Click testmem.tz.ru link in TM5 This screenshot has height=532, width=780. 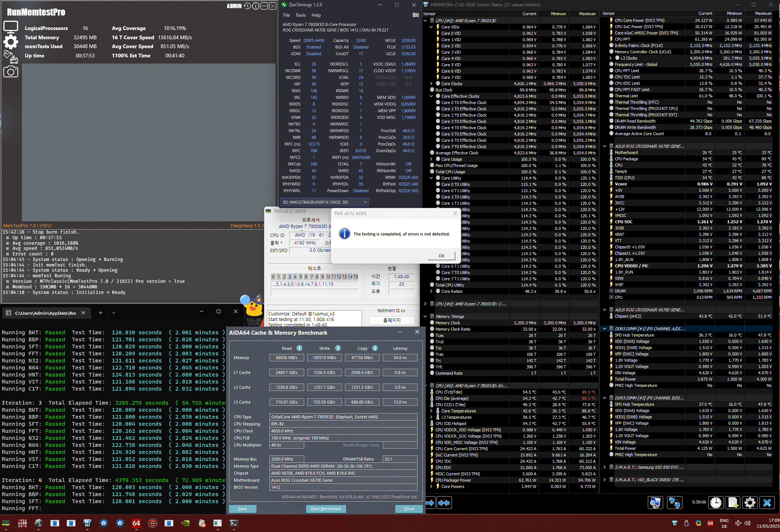tap(391, 310)
